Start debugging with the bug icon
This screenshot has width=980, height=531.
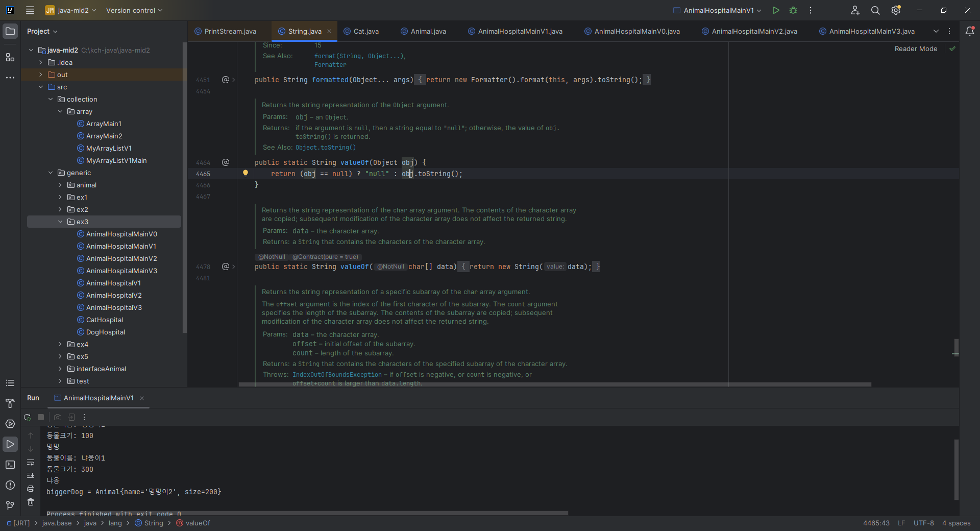(793, 10)
